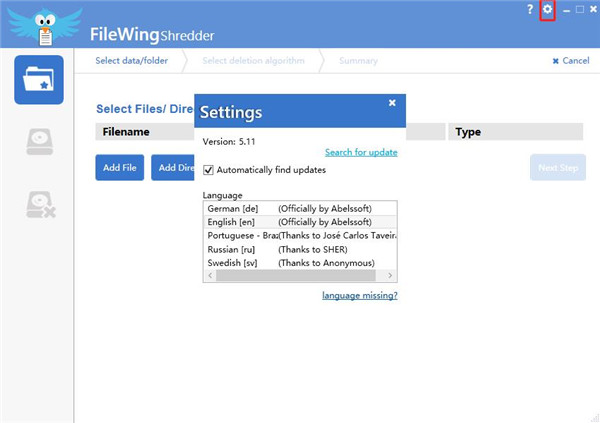This screenshot has height=423, width=600.
Task: Click the Filename column header
Action: pyautogui.click(x=145, y=132)
